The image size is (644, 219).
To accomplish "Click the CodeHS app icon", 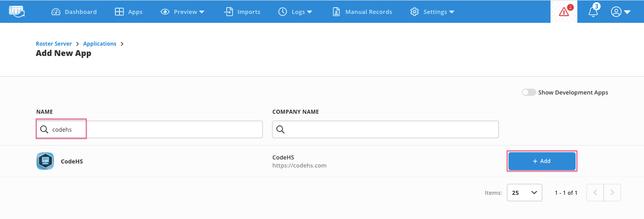I will [45, 161].
